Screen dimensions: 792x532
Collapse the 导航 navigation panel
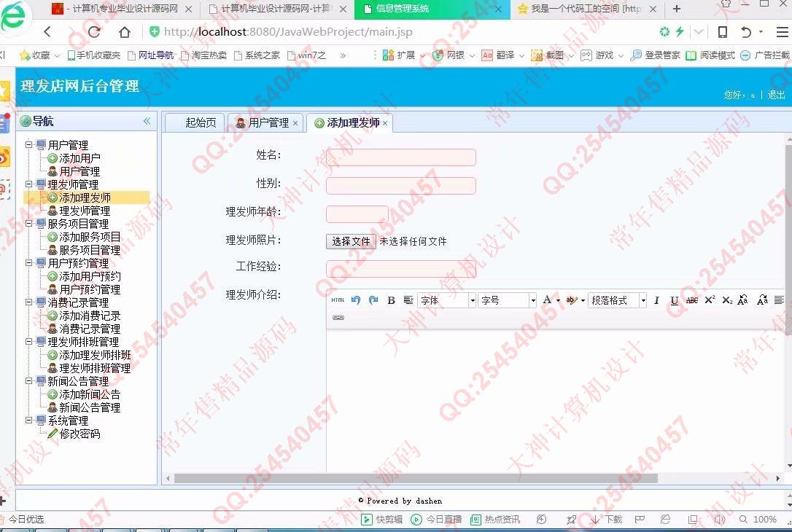(147, 121)
